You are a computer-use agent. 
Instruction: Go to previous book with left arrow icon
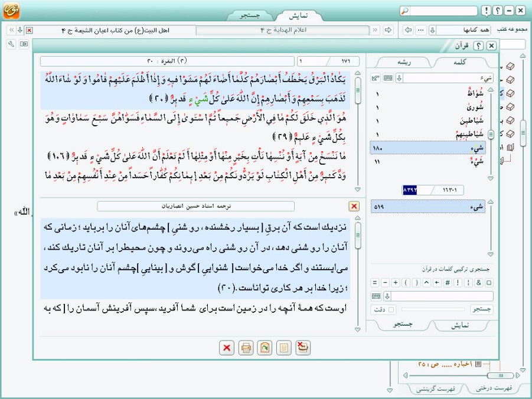click(x=409, y=30)
